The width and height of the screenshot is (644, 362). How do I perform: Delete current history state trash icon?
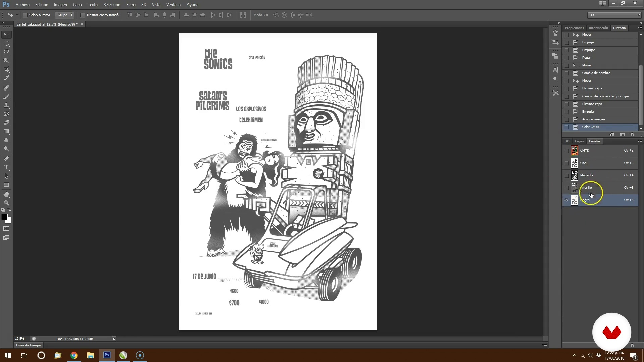pyautogui.click(x=632, y=135)
